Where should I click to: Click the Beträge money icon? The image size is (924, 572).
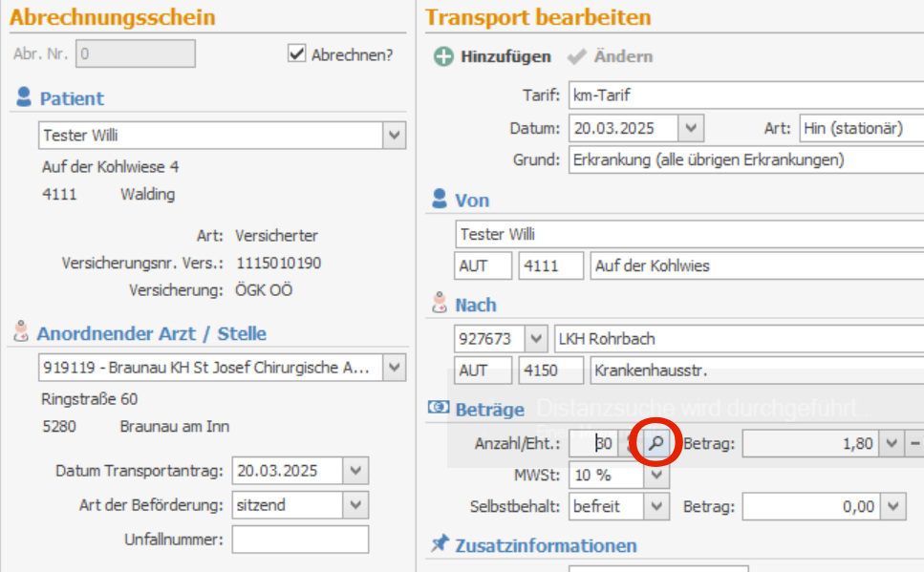(x=439, y=408)
